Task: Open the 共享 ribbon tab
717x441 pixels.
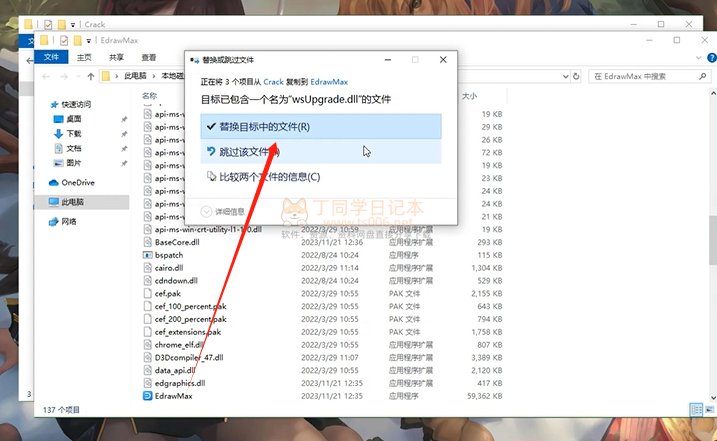Action: 117,57
